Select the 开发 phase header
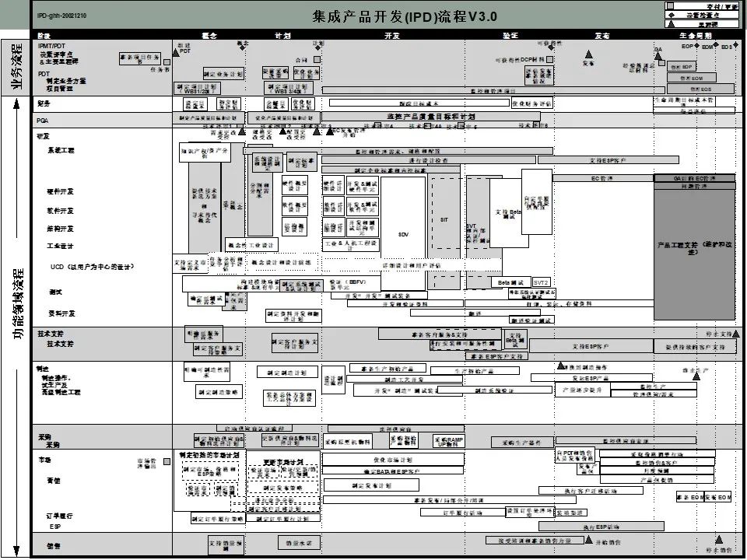The height and width of the screenshot is (560, 747). (x=392, y=35)
